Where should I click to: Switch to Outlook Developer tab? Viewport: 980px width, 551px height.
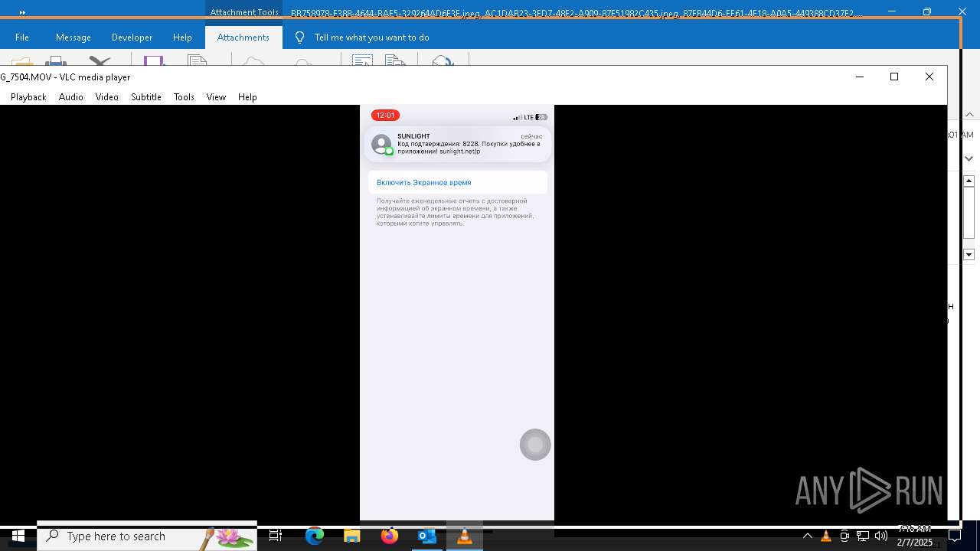(132, 37)
